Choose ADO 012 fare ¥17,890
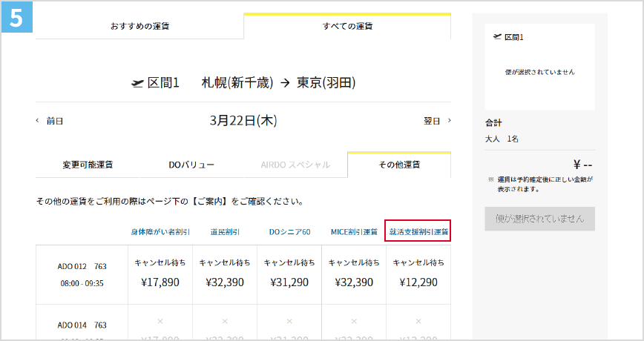Screen dimensions: 644x341 click(x=160, y=274)
